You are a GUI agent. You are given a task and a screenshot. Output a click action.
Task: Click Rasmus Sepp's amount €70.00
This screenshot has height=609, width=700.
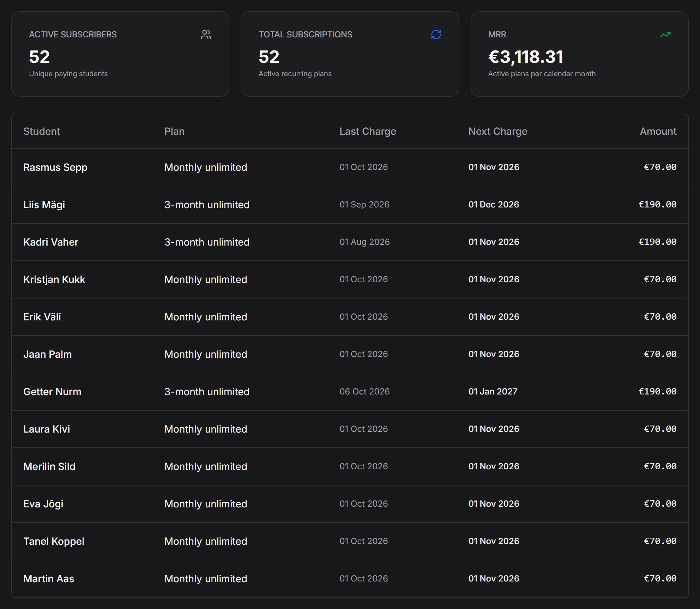click(x=660, y=167)
